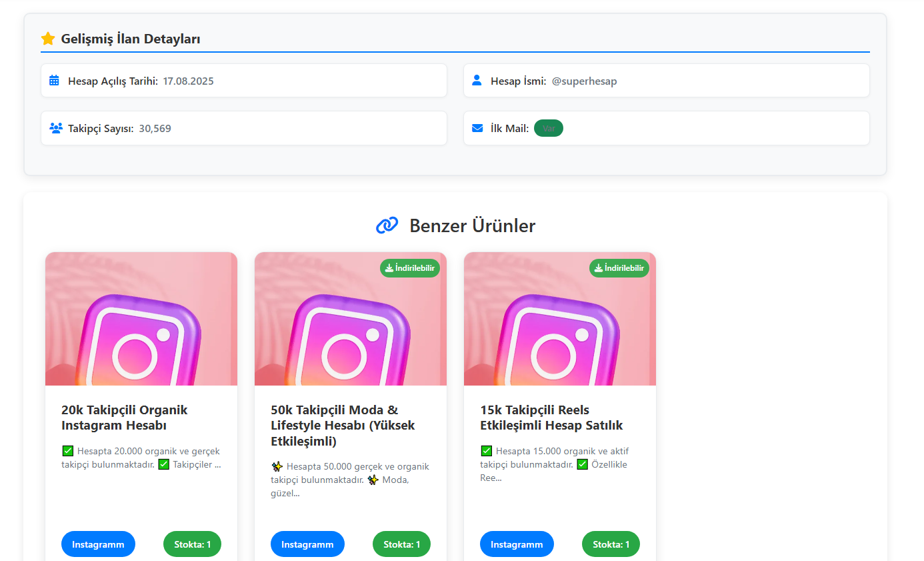This screenshot has height=561, width=924.
Task: Click Instagramm button on the 50k Moda card
Action: point(307,544)
